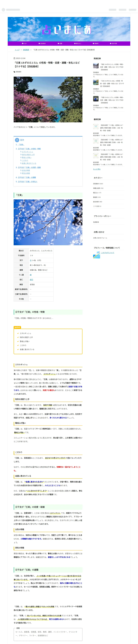Open the 「壬戌 (みずのえいぬ)」 related article title

tap(112, 84)
